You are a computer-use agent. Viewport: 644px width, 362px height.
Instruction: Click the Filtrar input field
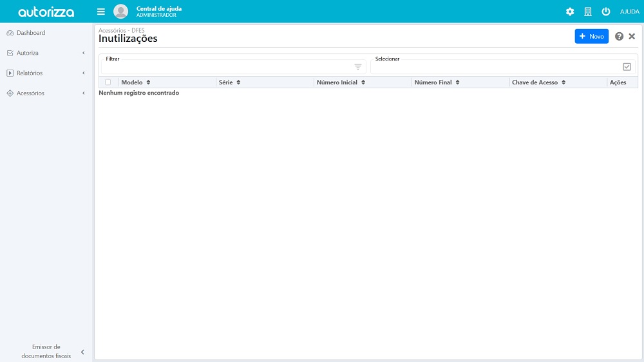click(227, 67)
